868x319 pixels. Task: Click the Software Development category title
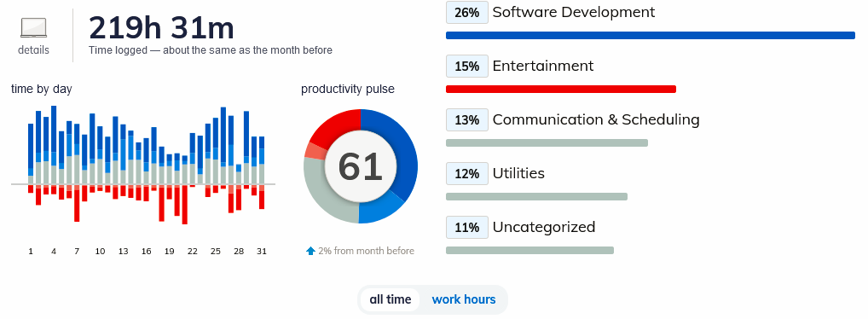pyautogui.click(x=574, y=12)
